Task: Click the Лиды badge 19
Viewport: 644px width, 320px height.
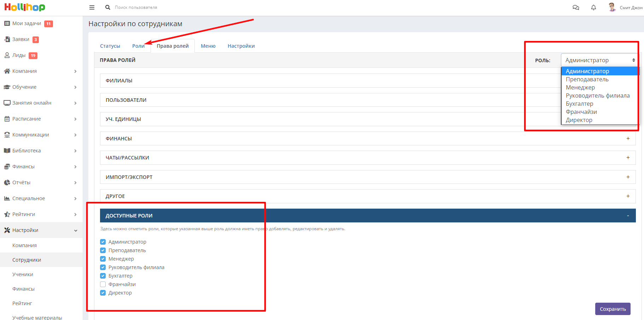Action: pyautogui.click(x=33, y=56)
